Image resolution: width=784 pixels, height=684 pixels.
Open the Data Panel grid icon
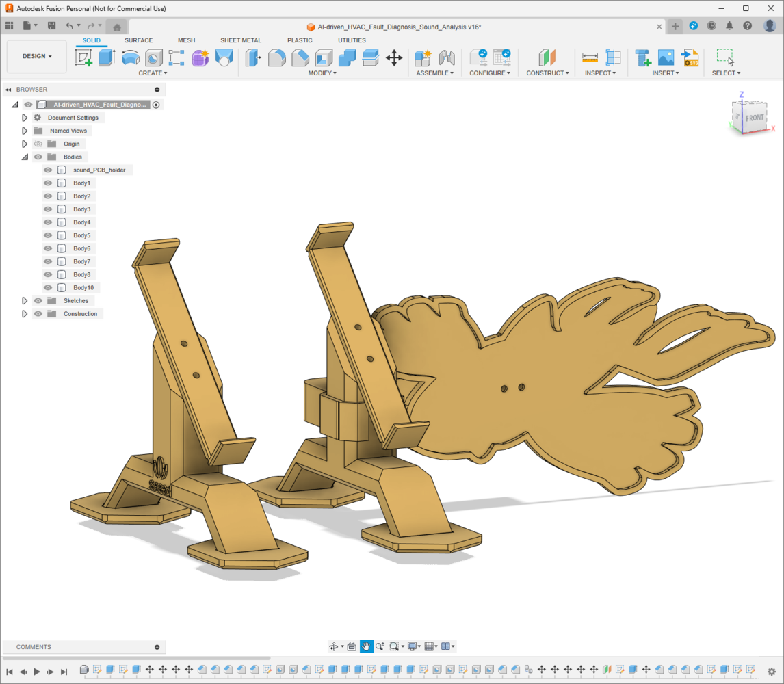click(x=10, y=25)
